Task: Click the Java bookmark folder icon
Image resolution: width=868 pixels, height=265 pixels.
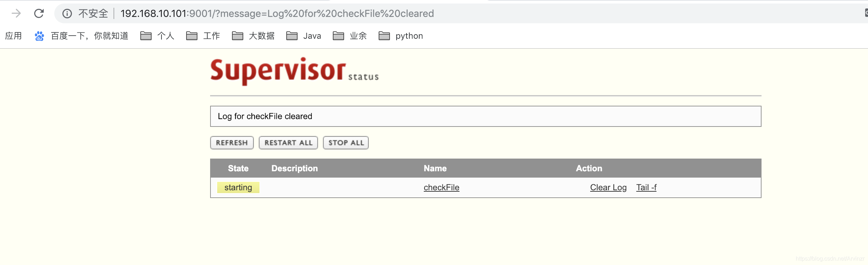Action: pos(292,36)
